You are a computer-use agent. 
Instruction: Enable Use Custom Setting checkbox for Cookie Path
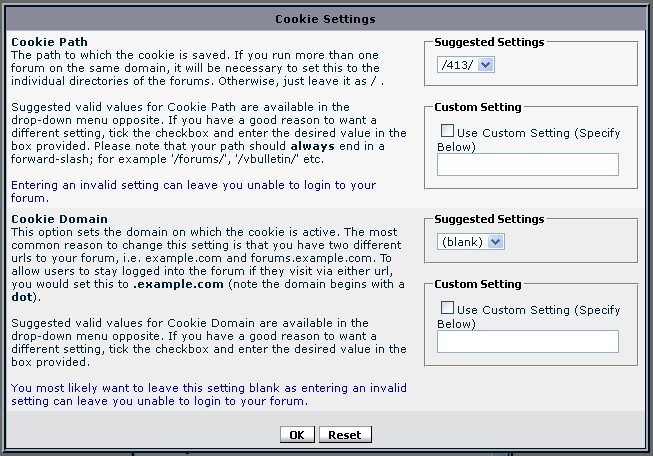pos(447,132)
